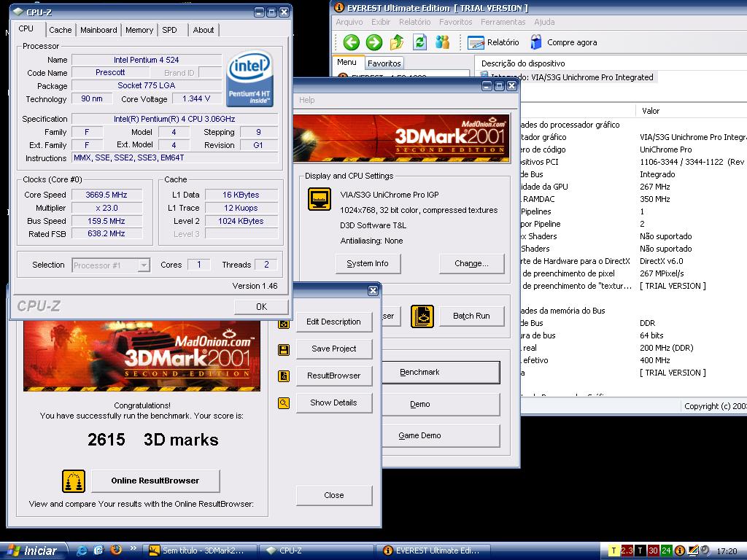747x560 pixels.
Task: Click EVEREST info tray icon
Action: 680,551
